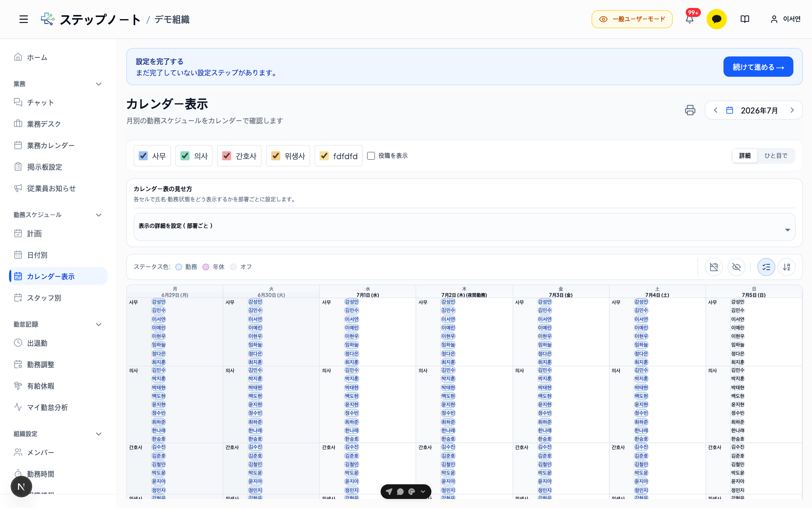Open 従業員お知らせ in sidebar

(58, 189)
